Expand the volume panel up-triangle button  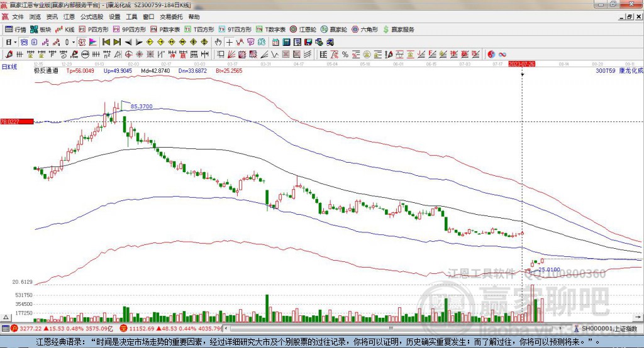(x=6, y=317)
